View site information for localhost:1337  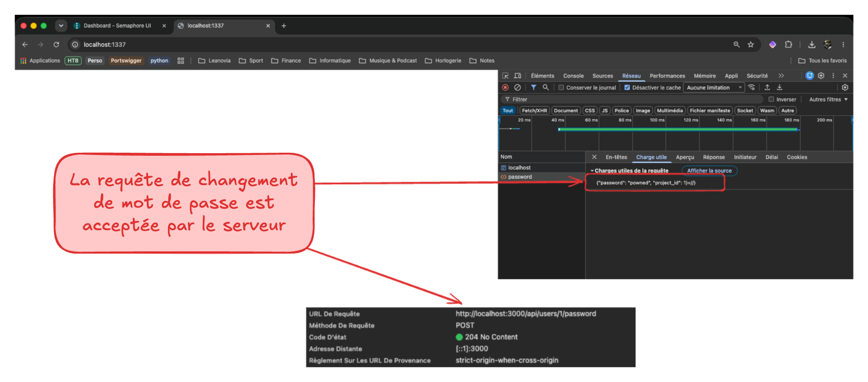pyautogui.click(x=75, y=45)
